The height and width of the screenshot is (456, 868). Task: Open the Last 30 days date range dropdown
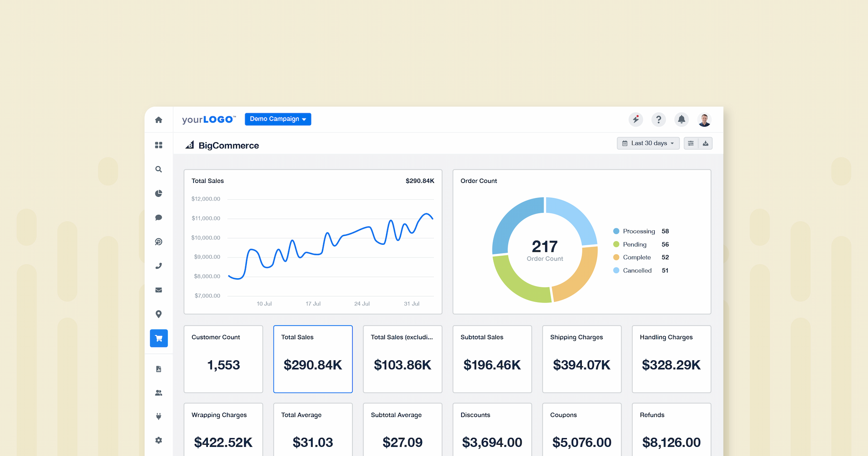pos(648,143)
